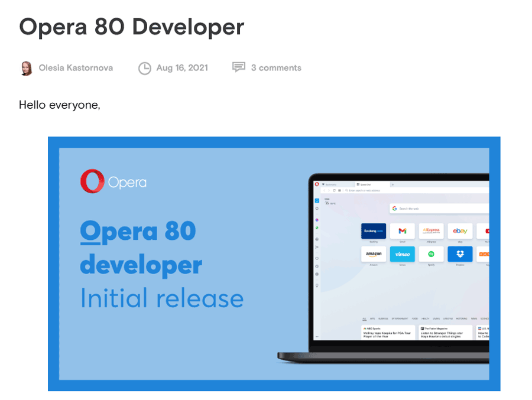Select the FOOD news category

[x=416, y=317]
